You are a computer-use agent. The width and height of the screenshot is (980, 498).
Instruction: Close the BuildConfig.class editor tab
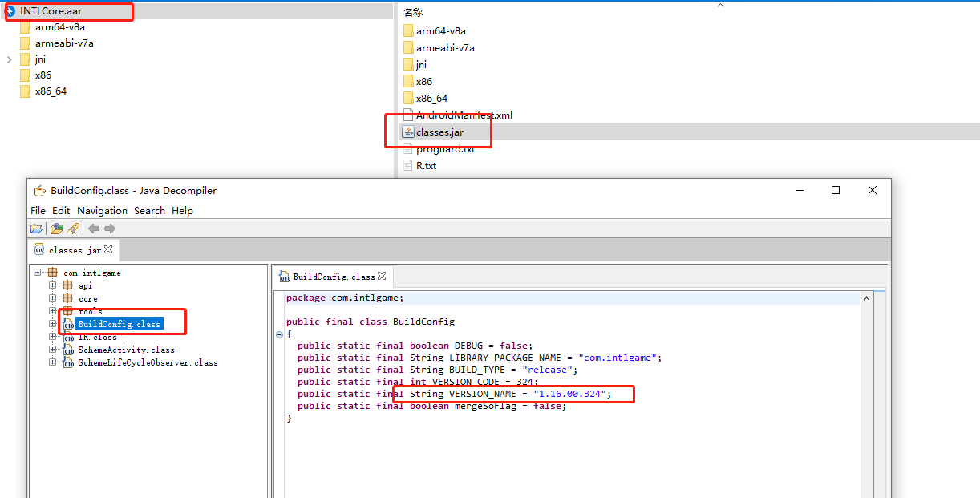tap(382, 276)
